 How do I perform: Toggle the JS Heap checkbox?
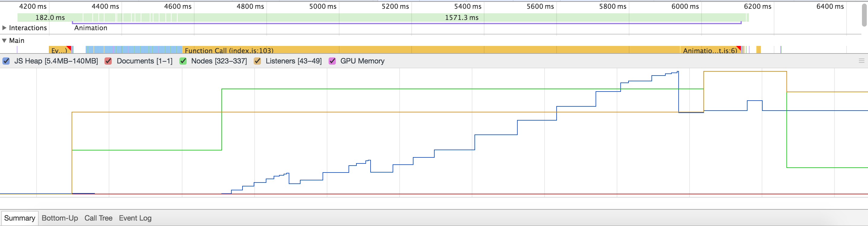(6, 61)
